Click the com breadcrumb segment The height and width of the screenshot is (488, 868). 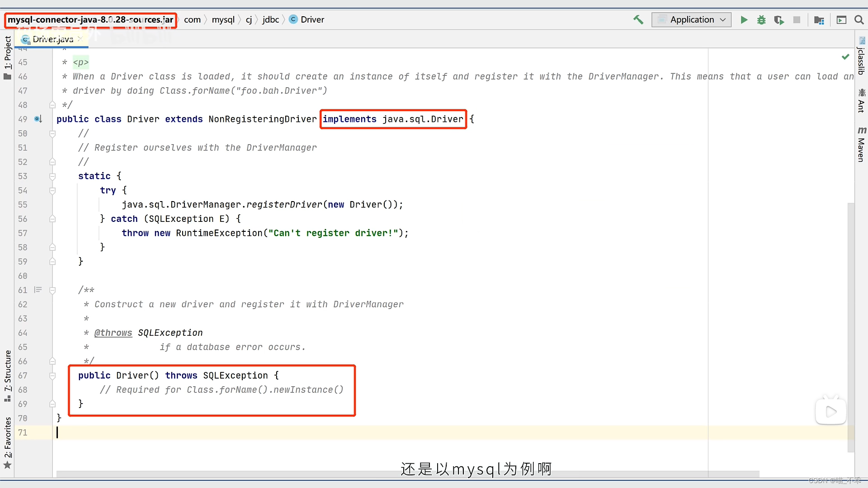(192, 20)
